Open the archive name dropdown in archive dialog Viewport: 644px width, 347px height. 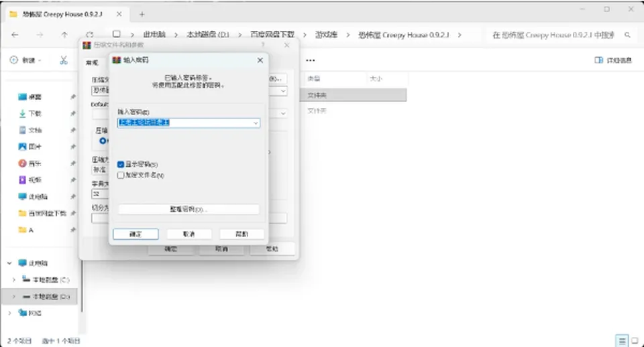point(283,90)
